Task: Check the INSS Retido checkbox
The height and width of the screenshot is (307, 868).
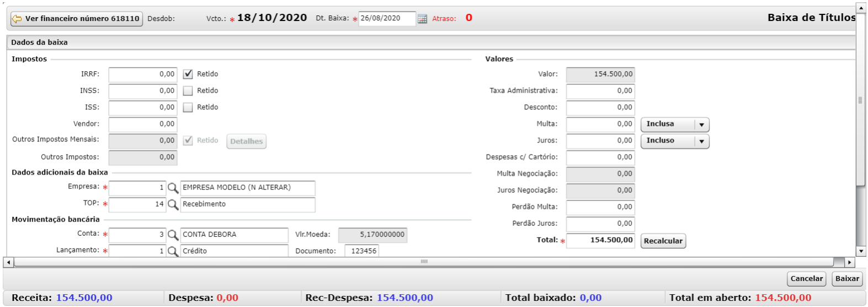Action: click(x=188, y=91)
